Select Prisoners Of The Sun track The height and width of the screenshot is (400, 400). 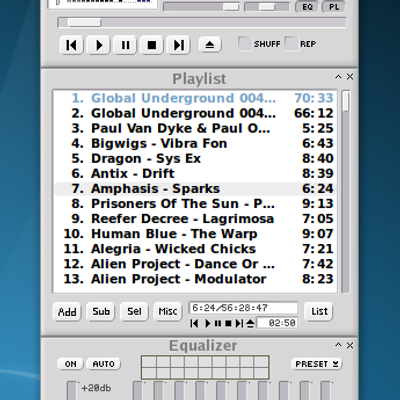tap(195, 204)
